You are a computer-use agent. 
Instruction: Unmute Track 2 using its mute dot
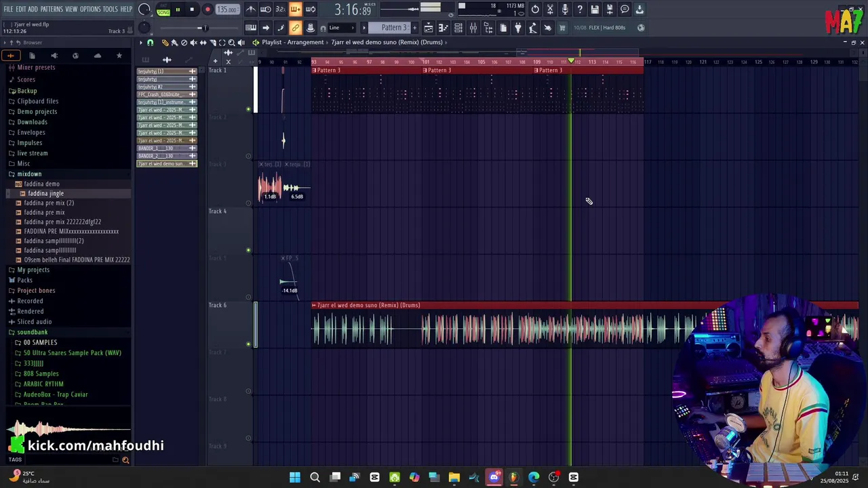[x=248, y=156]
